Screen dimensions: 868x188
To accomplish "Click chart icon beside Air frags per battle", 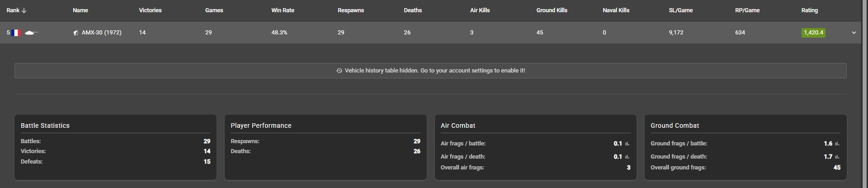I will [627, 144].
